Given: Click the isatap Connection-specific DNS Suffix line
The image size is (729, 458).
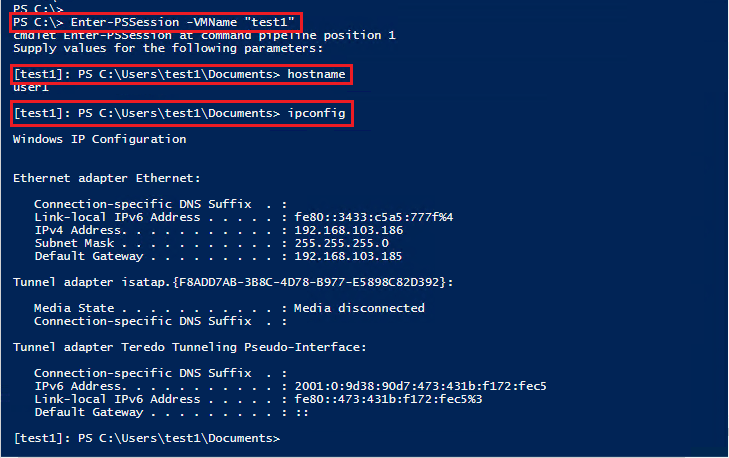Looking at the screenshot, I should [160, 321].
